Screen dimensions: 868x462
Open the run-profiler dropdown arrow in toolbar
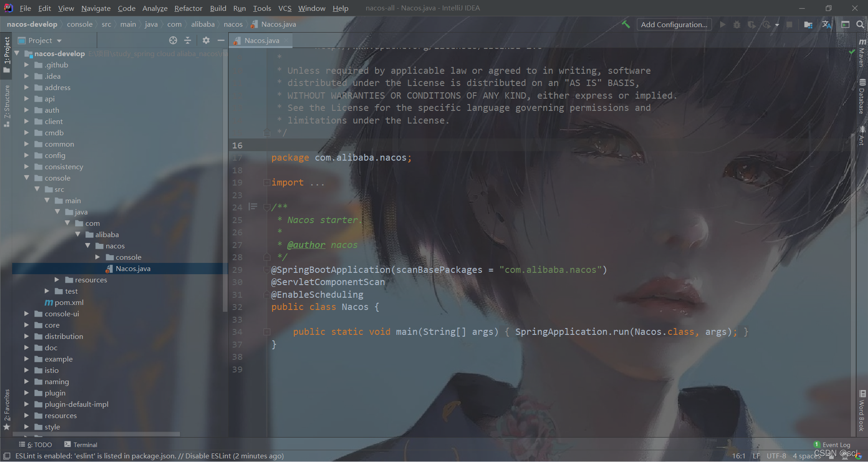coord(777,25)
